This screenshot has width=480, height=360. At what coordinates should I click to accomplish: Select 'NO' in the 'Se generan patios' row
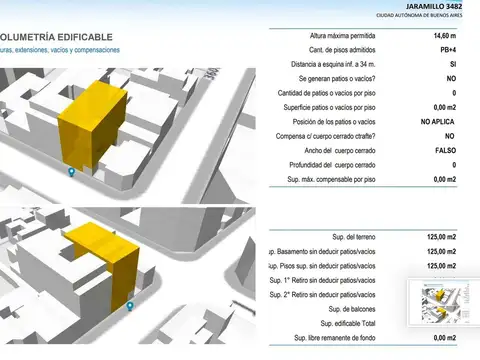pos(451,79)
